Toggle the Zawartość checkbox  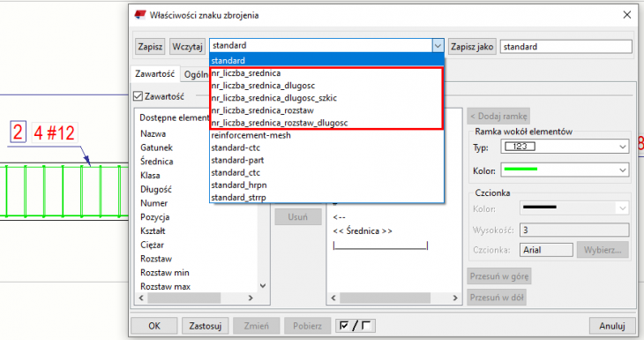138,96
